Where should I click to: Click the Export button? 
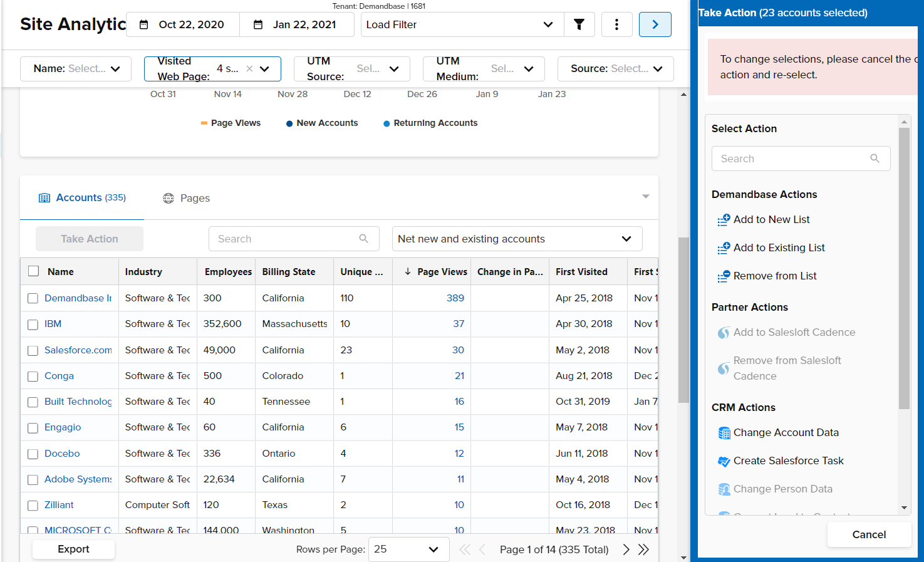pyautogui.click(x=73, y=549)
